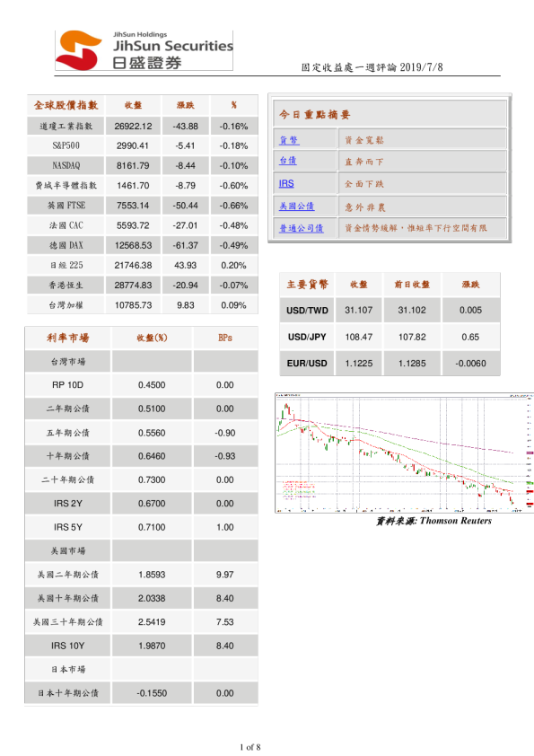Click the 日本十年期公債 rate -0.1550
This screenshot has width=534, height=756.
152,693
